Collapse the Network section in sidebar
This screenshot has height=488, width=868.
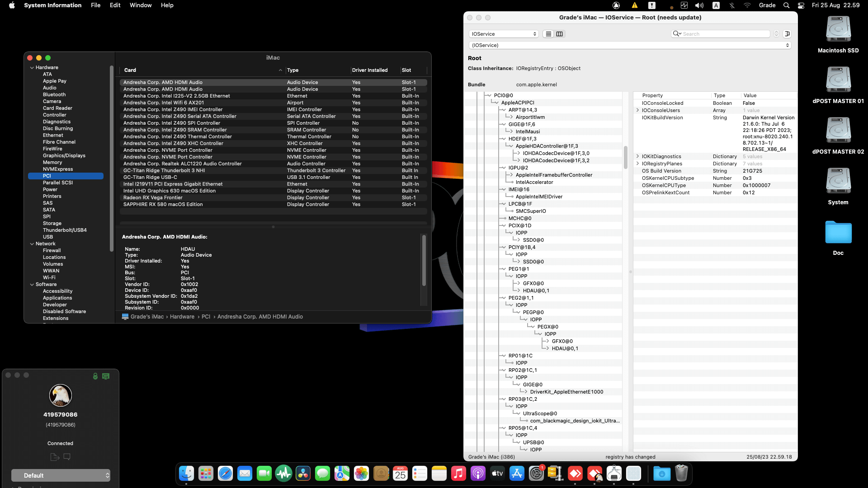coord(32,244)
